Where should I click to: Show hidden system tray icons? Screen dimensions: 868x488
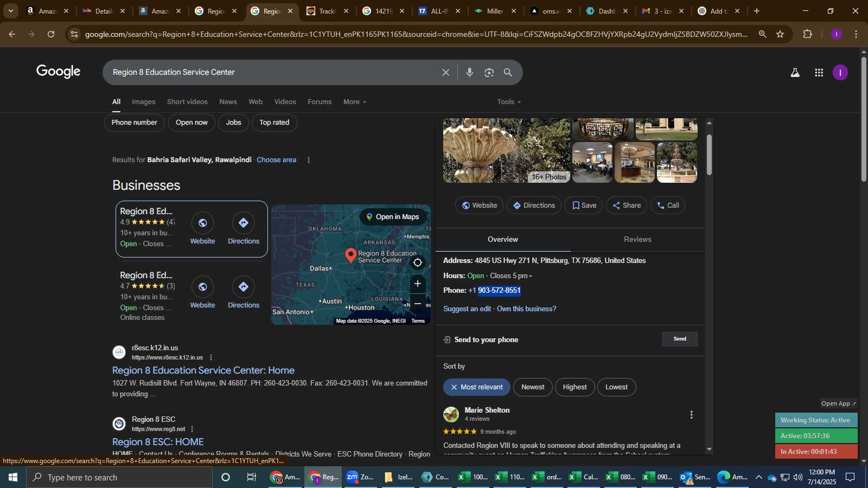(758, 477)
